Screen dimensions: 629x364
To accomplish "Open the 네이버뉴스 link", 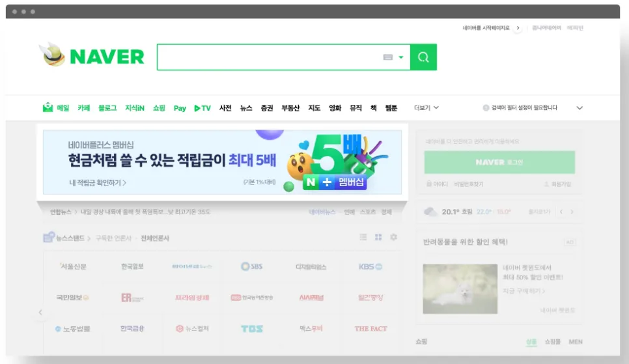I will (322, 212).
